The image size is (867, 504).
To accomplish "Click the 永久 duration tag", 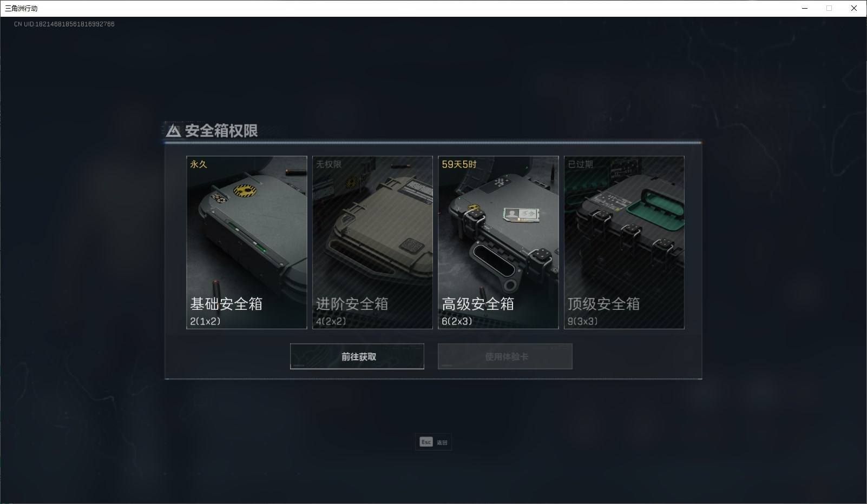I will click(x=199, y=164).
